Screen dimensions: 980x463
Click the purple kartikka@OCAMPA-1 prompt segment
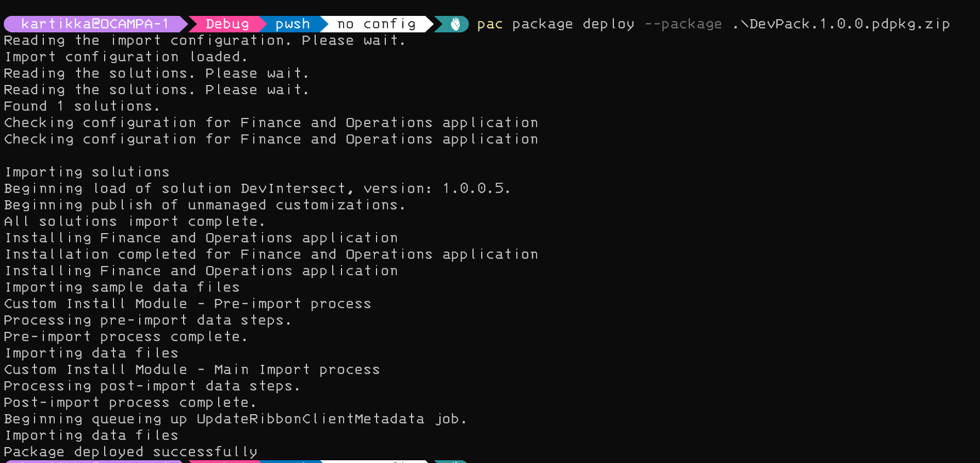point(94,24)
